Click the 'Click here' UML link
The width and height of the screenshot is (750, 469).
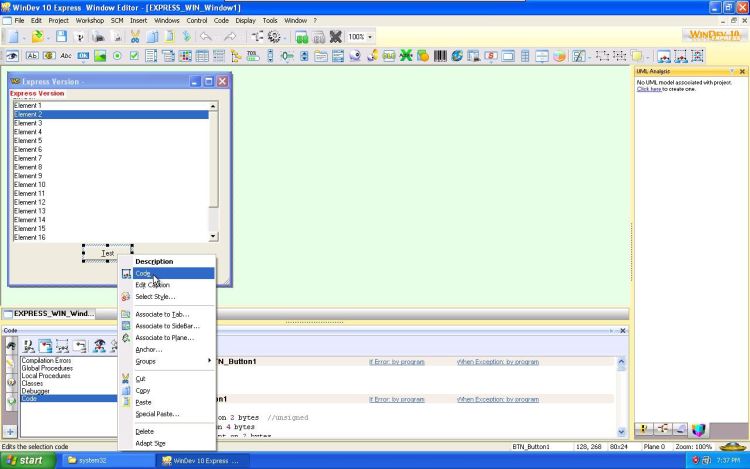(x=649, y=89)
